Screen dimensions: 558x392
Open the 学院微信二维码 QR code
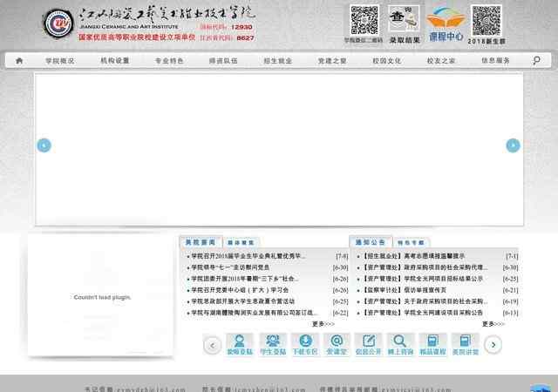pos(364,20)
